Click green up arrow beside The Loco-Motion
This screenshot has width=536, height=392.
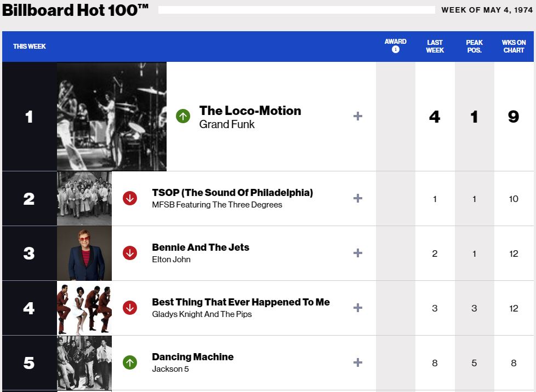(183, 116)
